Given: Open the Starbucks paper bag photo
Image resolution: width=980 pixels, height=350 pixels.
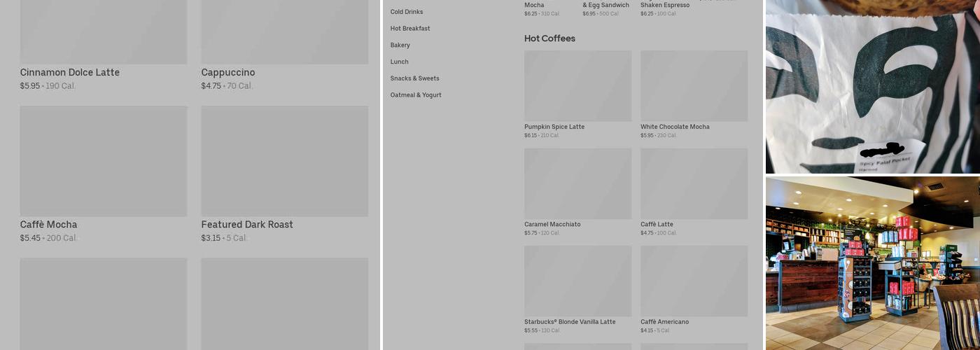Looking at the screenshot, I should point(873,87).
